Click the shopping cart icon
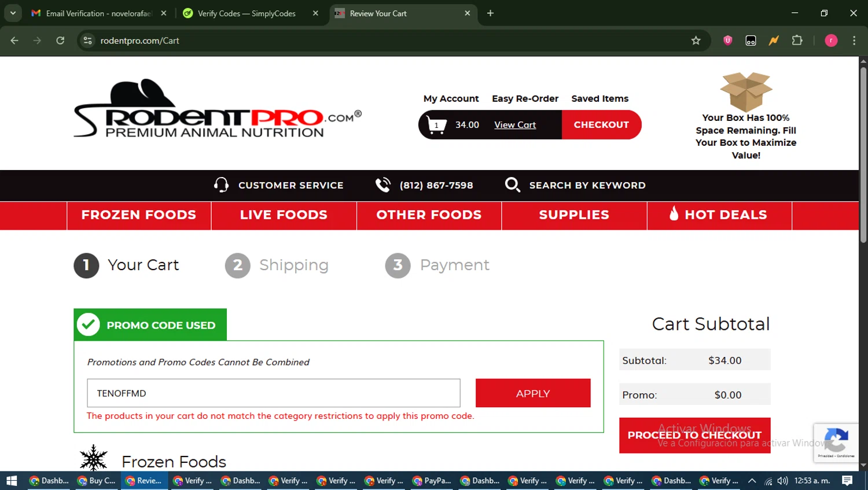868x490 pixels. coord(436,124)
